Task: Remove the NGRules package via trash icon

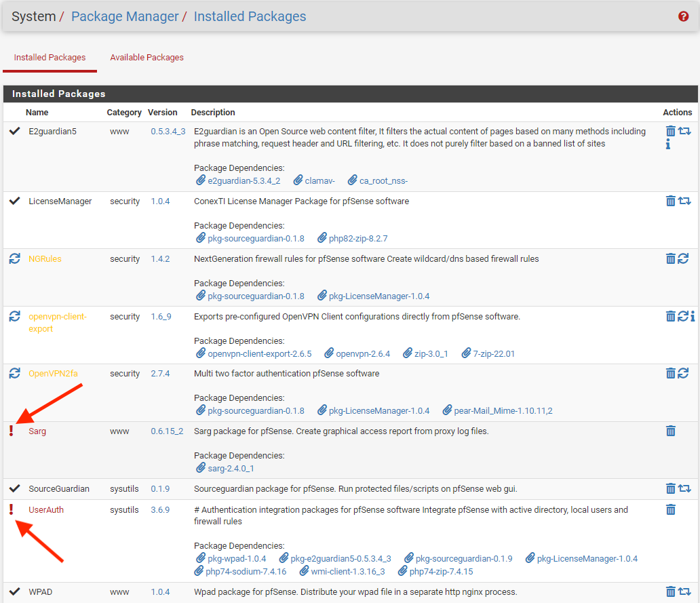Action: (x=671, y=258)
